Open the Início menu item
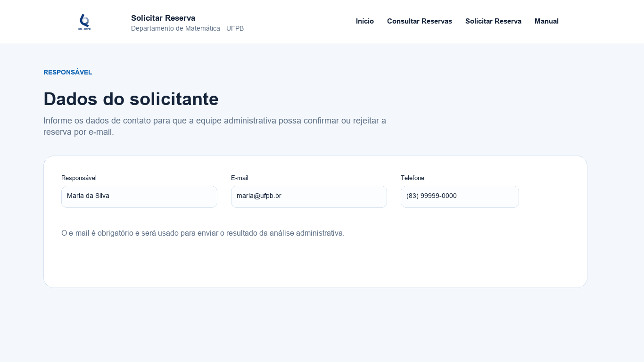This screenshot has height=362, width=644. pyautogui.click(x=365, y=21)
